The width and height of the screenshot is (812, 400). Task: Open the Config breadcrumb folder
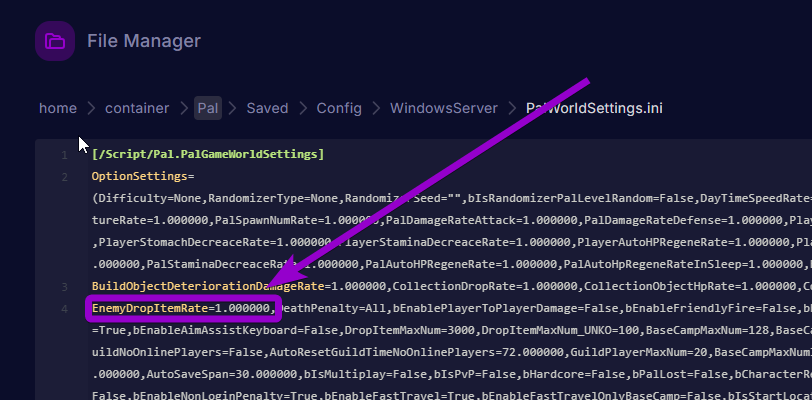339,108
